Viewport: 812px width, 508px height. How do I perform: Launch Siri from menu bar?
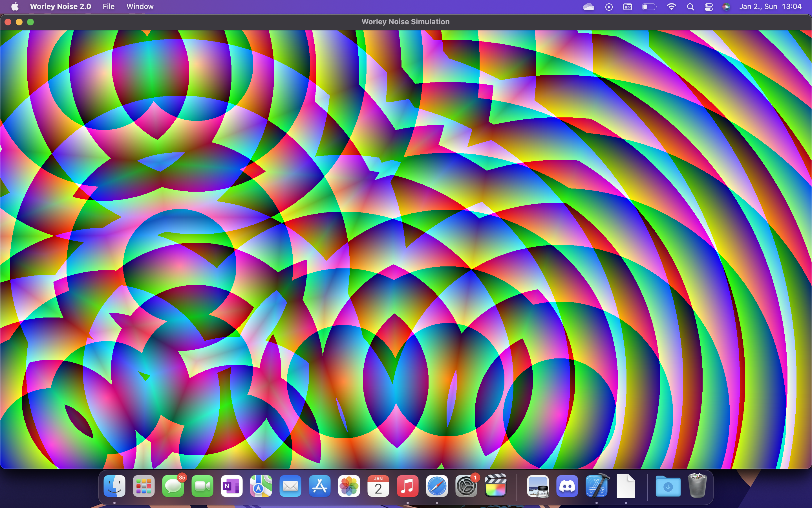(x=726, y=7)
